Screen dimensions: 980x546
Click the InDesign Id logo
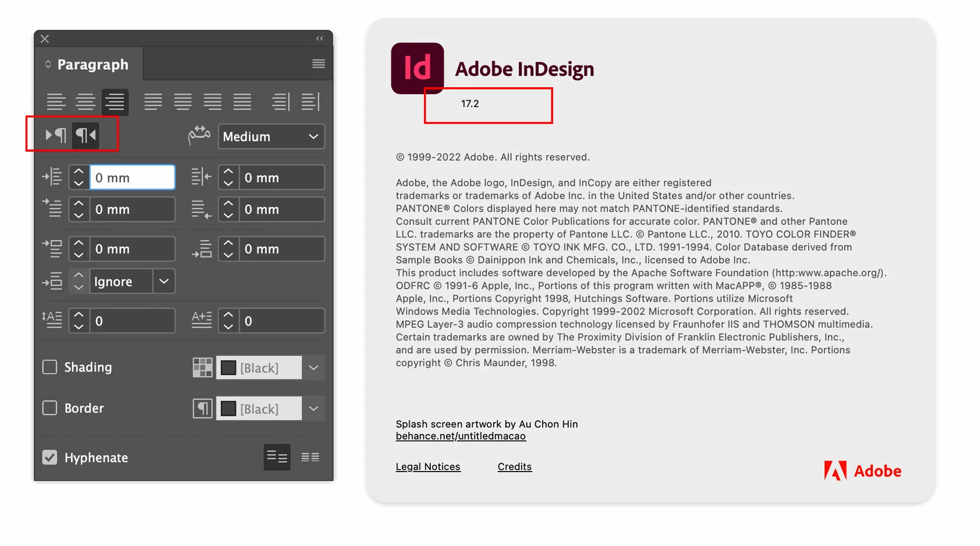pos(417,68)
